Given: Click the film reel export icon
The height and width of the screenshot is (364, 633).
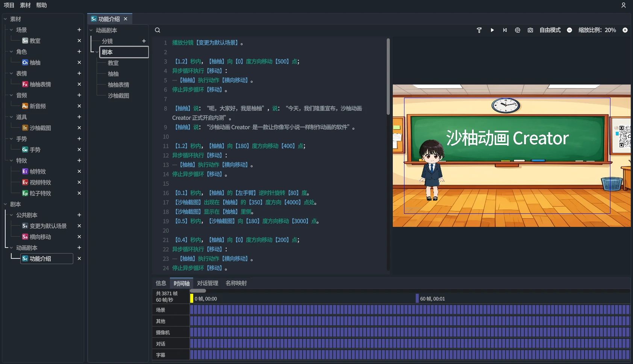Looking at the screenshot, I should (518, 30).
